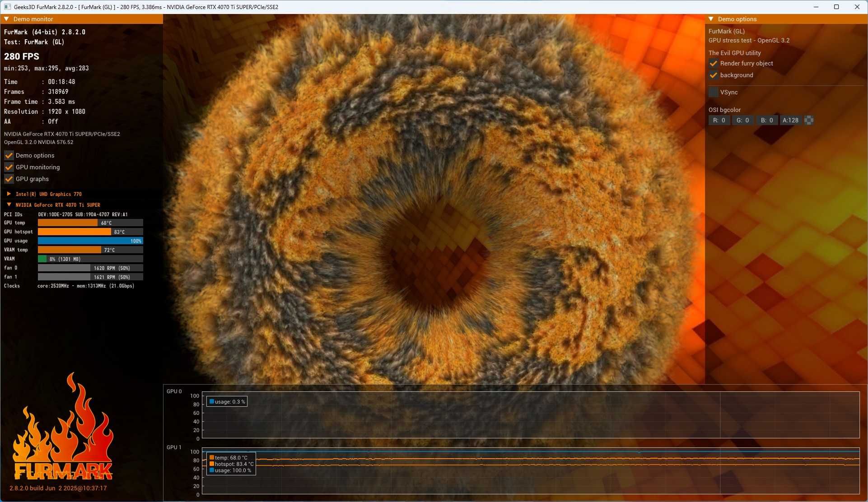Click The Evil GPU utility text
The width and height of the screenshot is (868, 502).
(x=734, y=53)
